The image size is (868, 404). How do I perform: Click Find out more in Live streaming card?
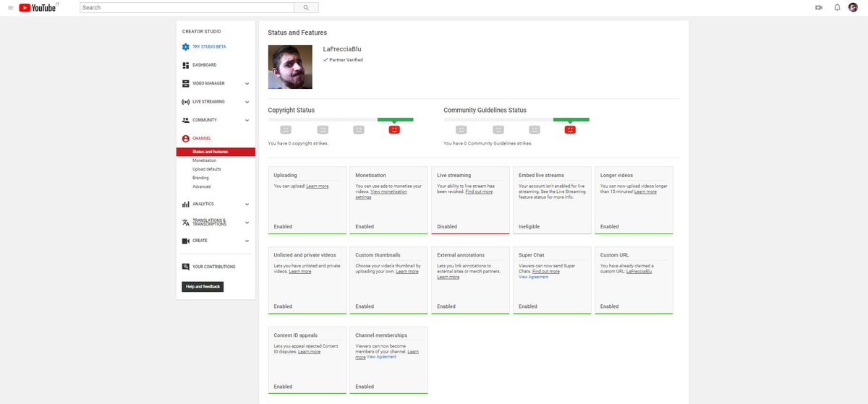tap(479, 192)
